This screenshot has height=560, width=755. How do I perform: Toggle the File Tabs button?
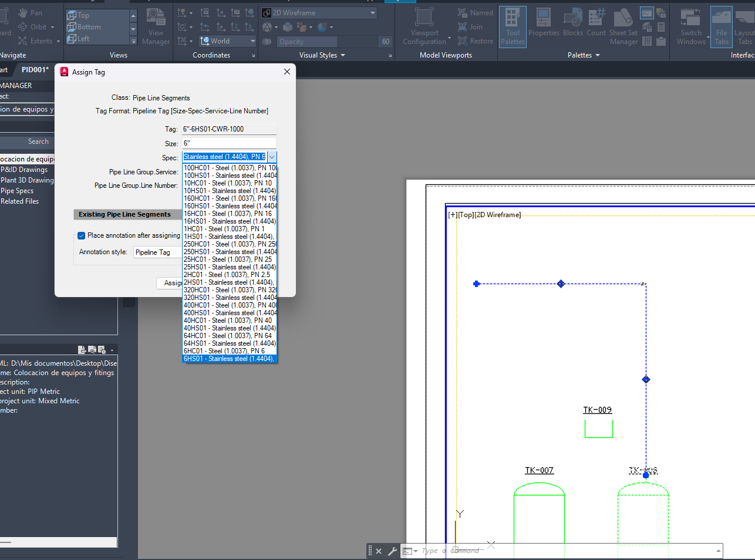coord(721,26)
